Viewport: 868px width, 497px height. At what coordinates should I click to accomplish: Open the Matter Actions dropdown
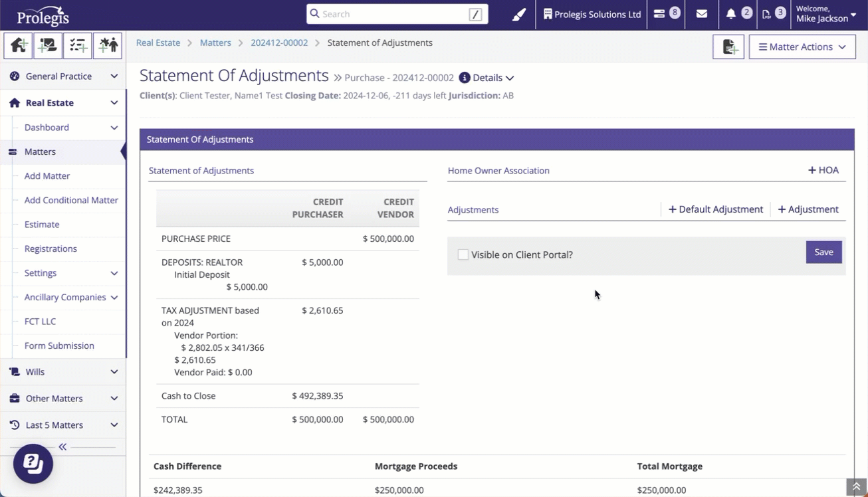pos(802,47)
